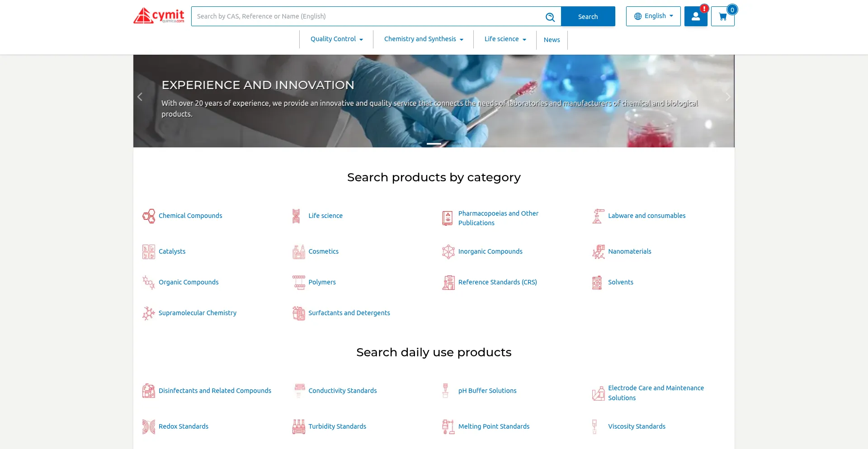Click the magnifier icon in search box

pyautogui.click(x=550, y=17)
